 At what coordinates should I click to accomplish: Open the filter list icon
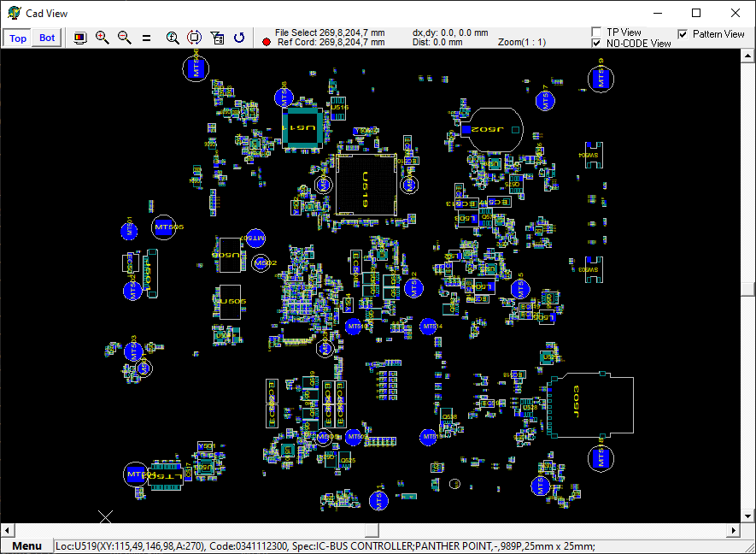coord(217,38)
